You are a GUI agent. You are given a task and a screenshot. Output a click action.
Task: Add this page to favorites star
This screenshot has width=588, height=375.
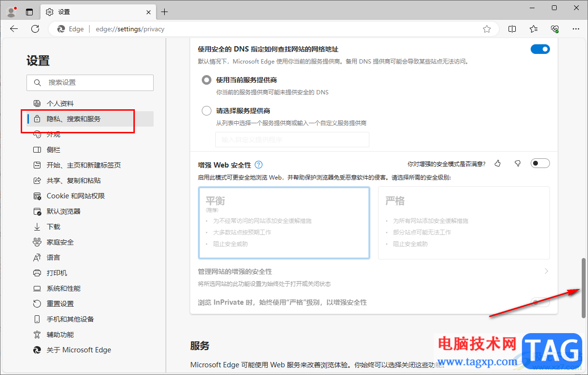pos(487,29)
